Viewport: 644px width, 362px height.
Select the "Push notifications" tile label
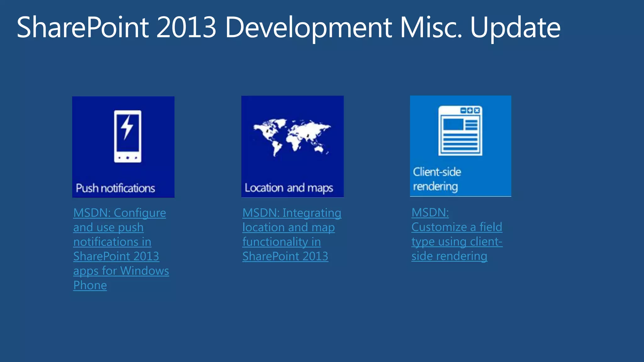coord(115,188)
